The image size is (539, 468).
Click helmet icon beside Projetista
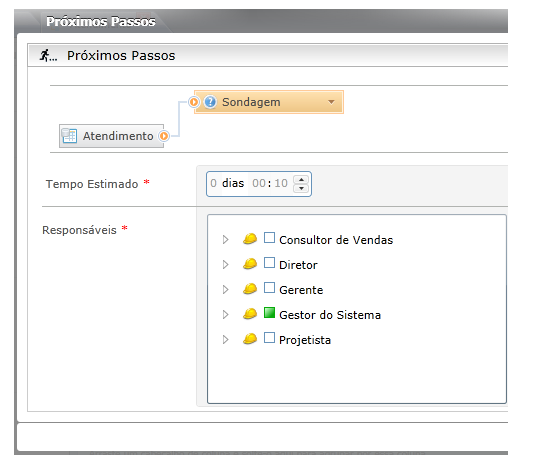point(250,339)
